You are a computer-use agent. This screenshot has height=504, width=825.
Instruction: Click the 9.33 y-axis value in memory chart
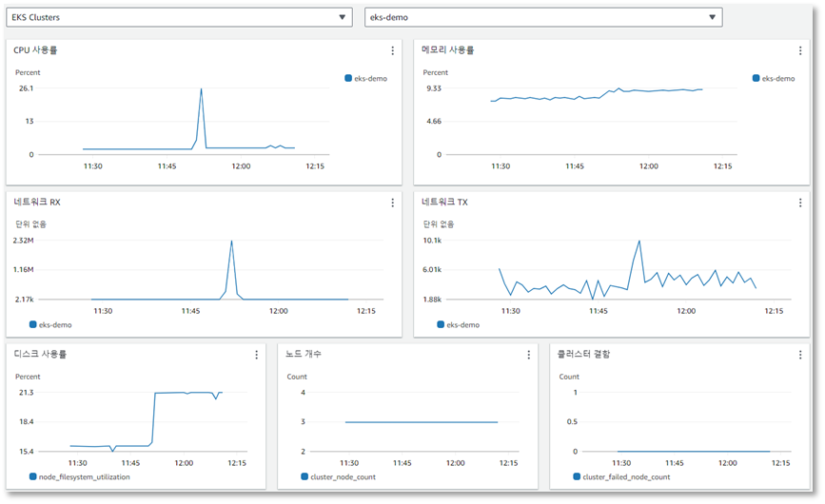click(x=434, y=88)
